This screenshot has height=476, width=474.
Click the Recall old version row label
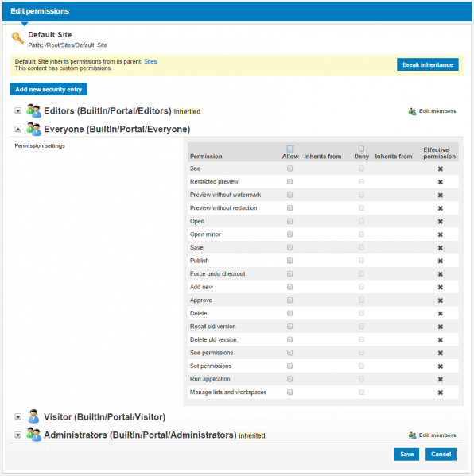point(212,327)
